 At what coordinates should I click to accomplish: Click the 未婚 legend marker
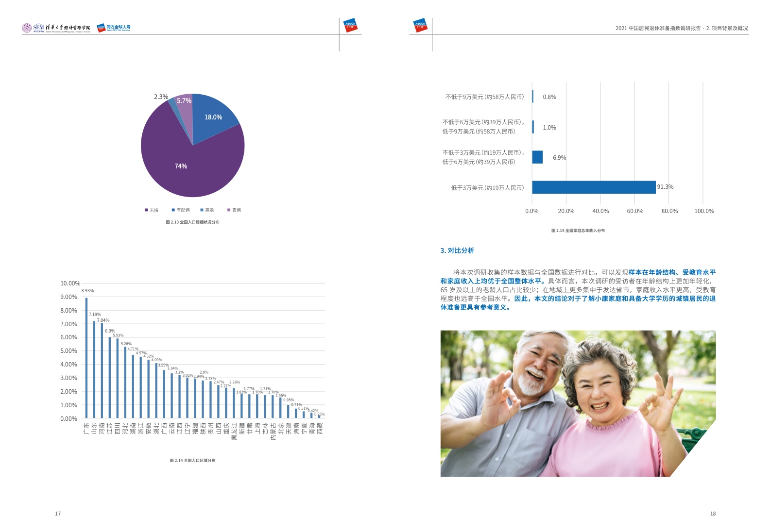(146, 210)
